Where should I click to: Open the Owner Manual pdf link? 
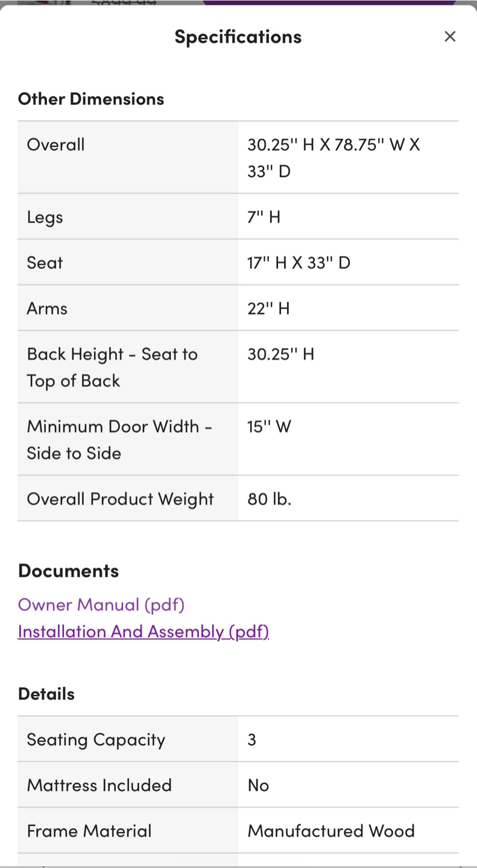tap(101, 605)
